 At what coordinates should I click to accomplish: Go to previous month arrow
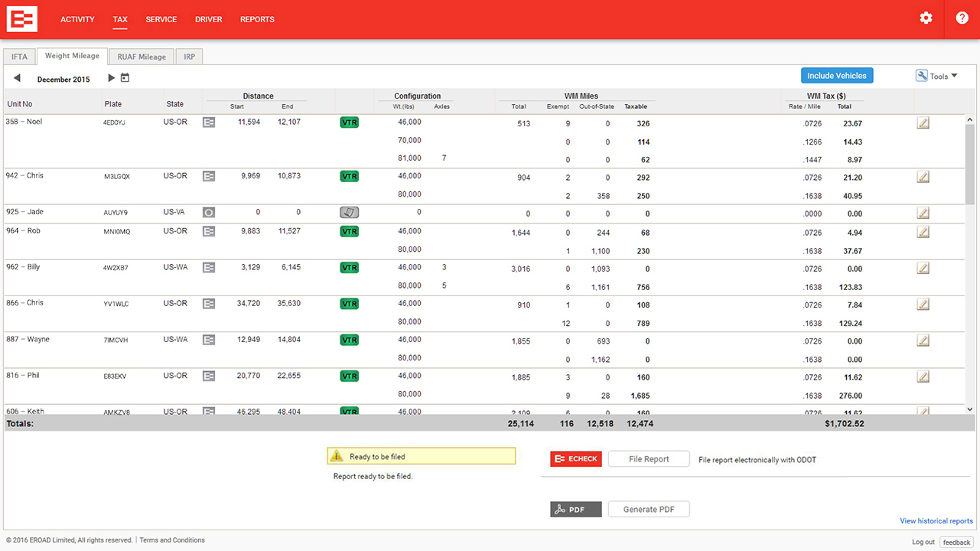(17, 78)
